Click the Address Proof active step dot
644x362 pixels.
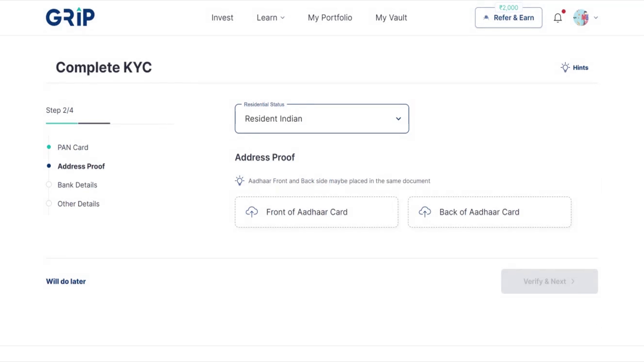tap(49, 166)
